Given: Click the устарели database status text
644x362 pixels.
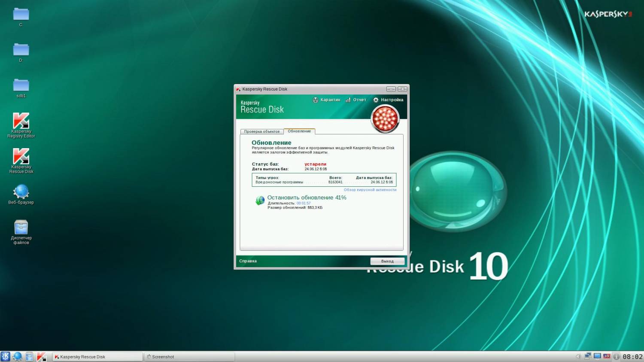Looking at the screenshot, I should click(x=316, y=164).
